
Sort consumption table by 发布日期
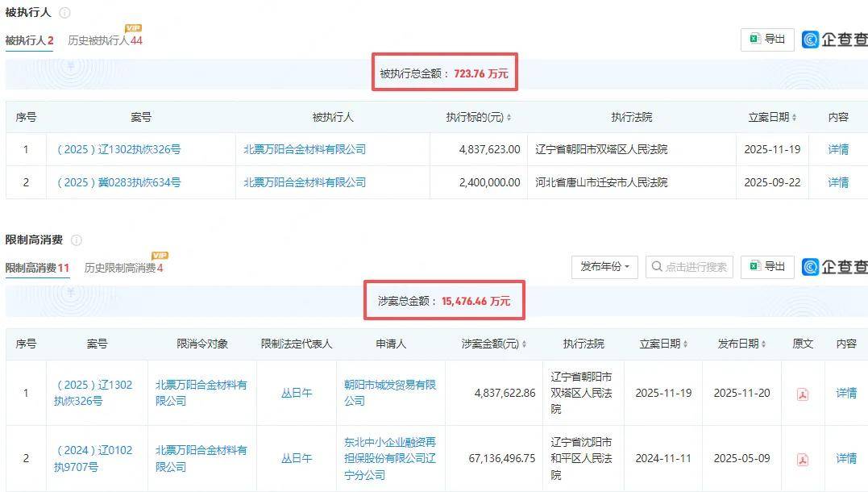pyautogui.click(x=763, y=344)
